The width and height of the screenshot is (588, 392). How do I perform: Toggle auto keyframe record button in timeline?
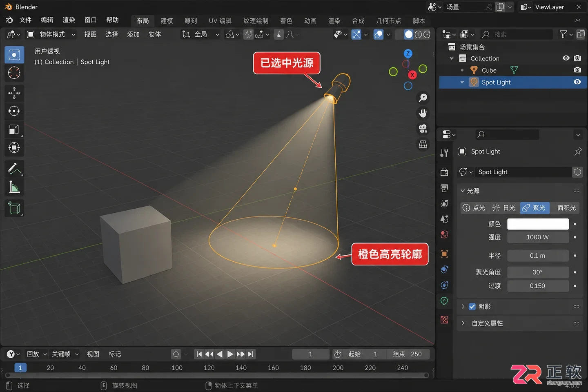[x=176, y=354]
